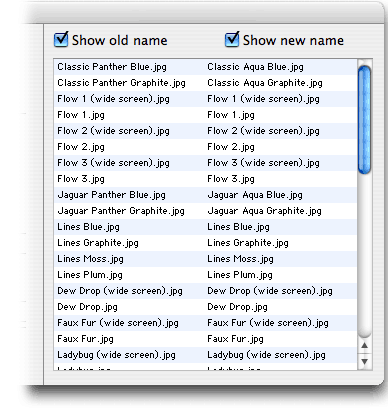
Task: Select old name Faux Fur.jpg
Action: coord(85,339)
